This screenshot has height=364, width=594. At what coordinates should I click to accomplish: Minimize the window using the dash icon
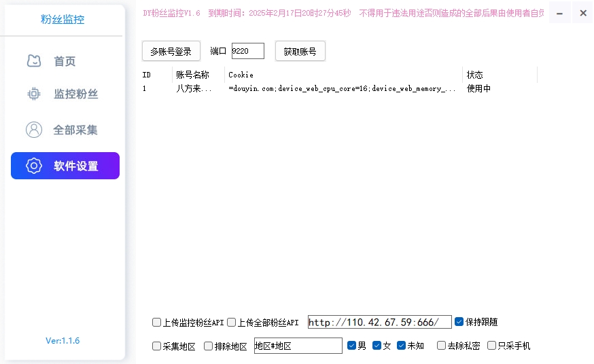[560, 13]
